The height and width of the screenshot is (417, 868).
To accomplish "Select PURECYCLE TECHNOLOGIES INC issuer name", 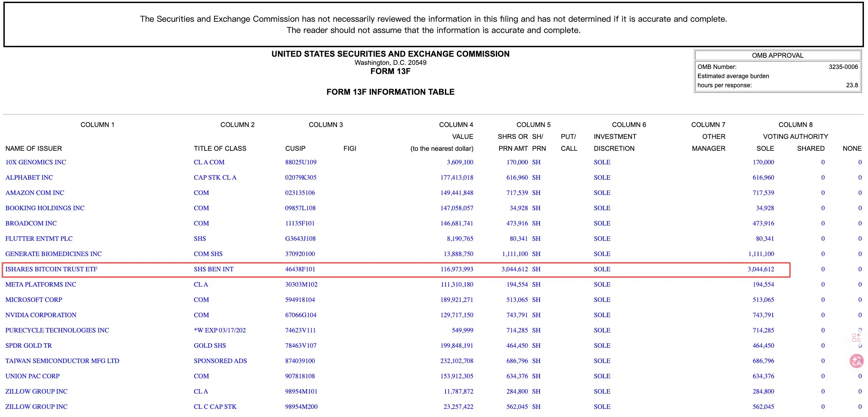I will click(57, 330).
